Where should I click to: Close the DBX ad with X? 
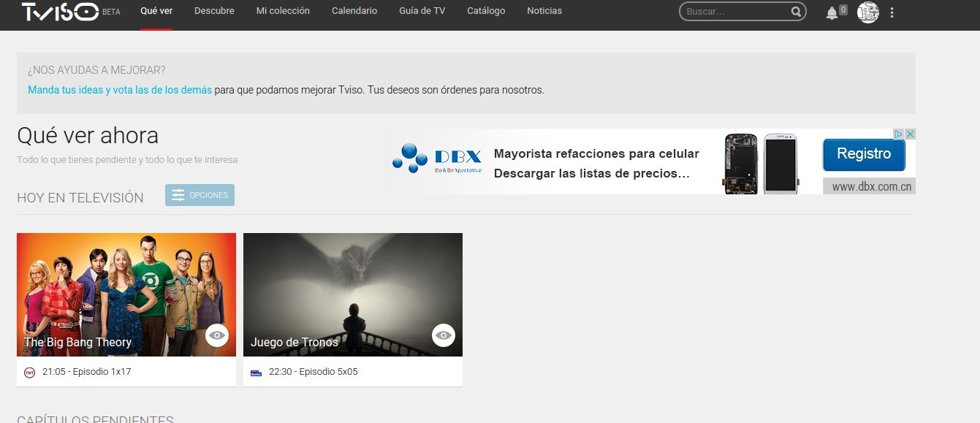tap(910, 134)
